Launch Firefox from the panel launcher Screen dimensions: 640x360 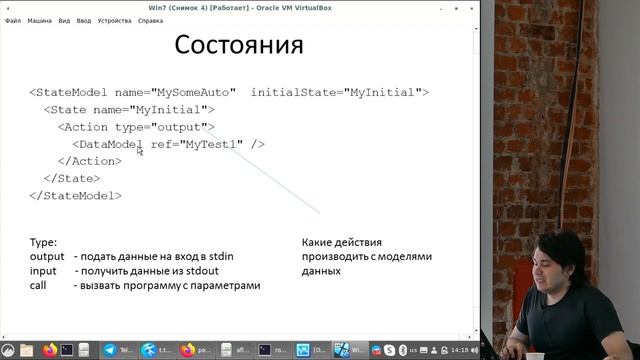49,350
